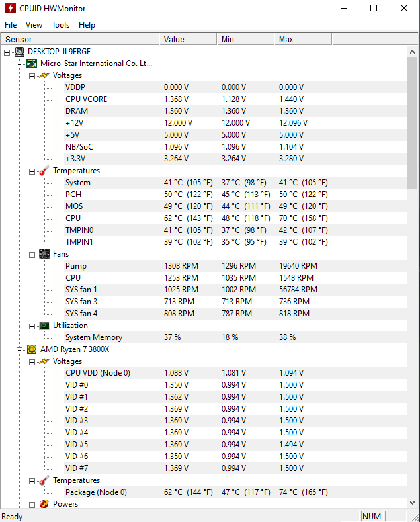This screenshot has width=420, height=522.
Task: Collapse the Fans tree section
Action: (32, 255)
